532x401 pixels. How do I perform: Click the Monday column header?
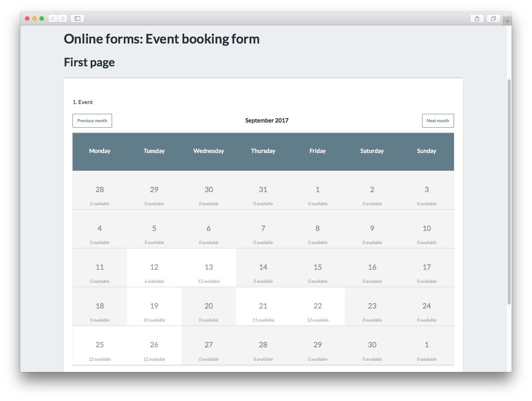coord(100,151)
